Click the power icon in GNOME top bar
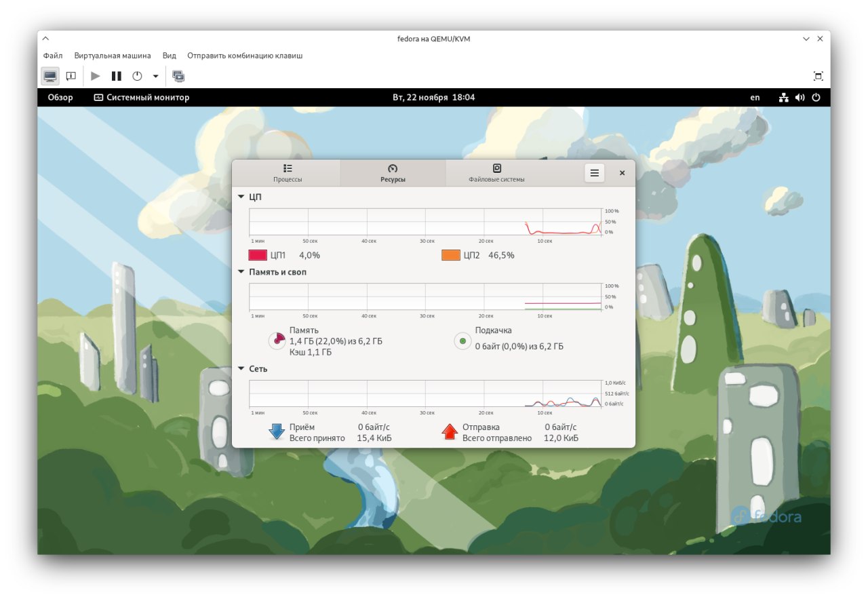The image size is (868, 599). coord(816,98)
